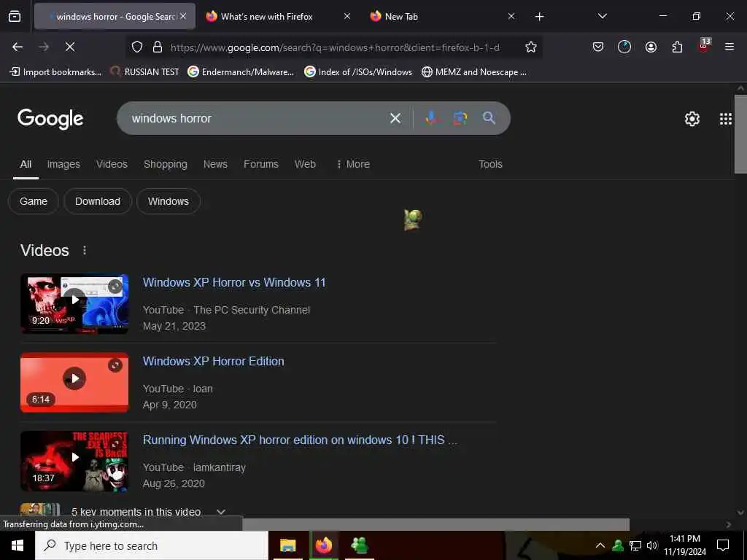Click the vertical page scrollbar thumb

(x=740, y=134)
